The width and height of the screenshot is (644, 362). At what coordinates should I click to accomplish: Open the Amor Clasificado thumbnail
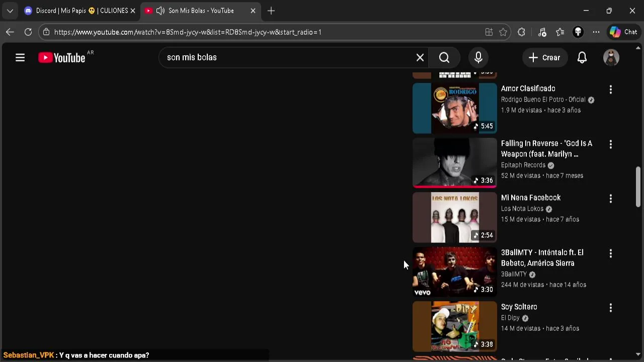pos(455,108)
